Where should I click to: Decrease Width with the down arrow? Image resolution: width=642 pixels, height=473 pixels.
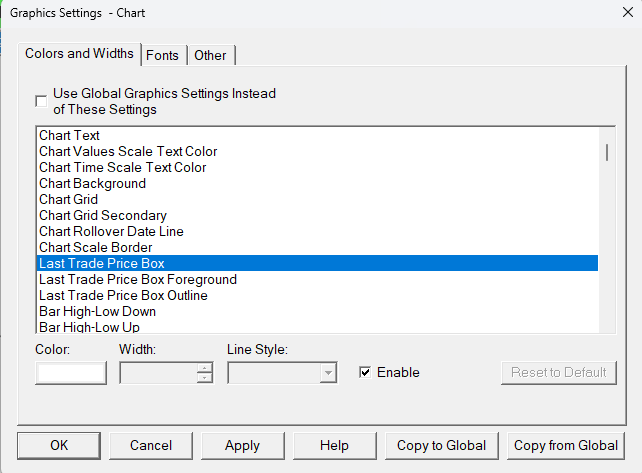204,378
